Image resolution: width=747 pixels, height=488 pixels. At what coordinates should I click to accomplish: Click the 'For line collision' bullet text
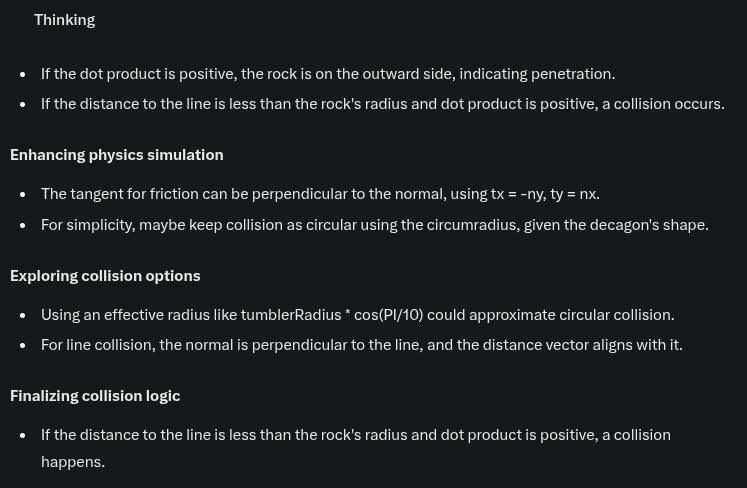coord(362,345)
